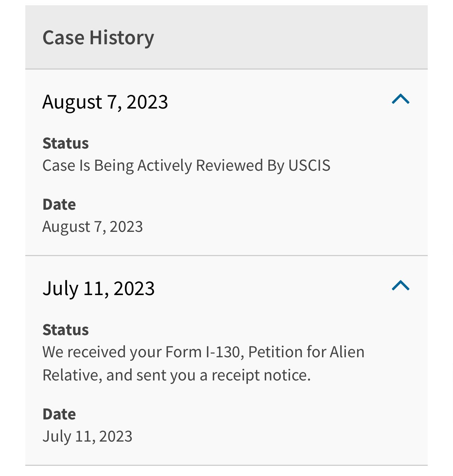
Task: Collapse the July 11, 2023 entry chevron
Action: (x=400, y=286)
